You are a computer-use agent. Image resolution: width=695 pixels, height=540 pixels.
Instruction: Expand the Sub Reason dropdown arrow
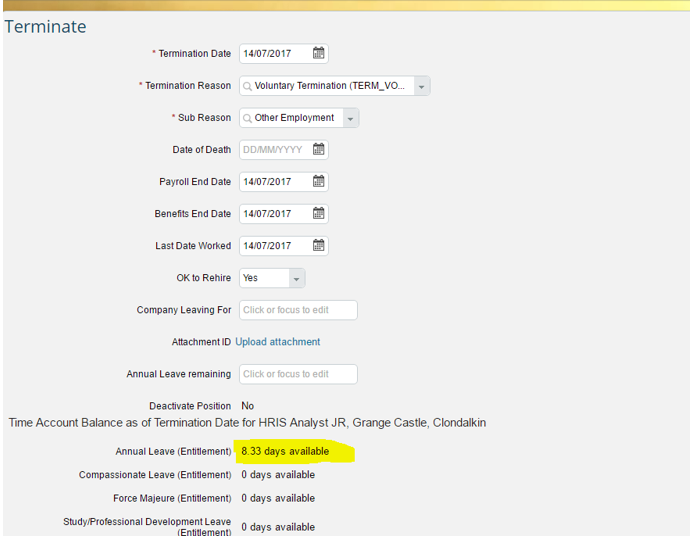350,118
